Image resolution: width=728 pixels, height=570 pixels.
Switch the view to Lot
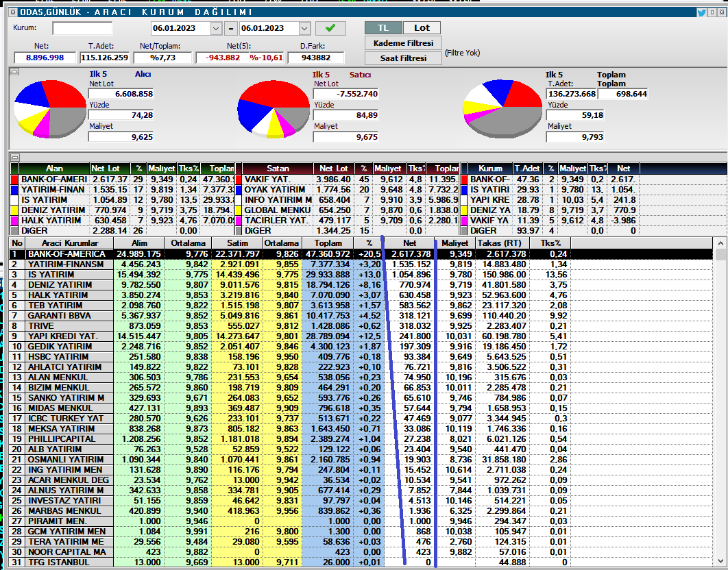(x=422, y=28)
